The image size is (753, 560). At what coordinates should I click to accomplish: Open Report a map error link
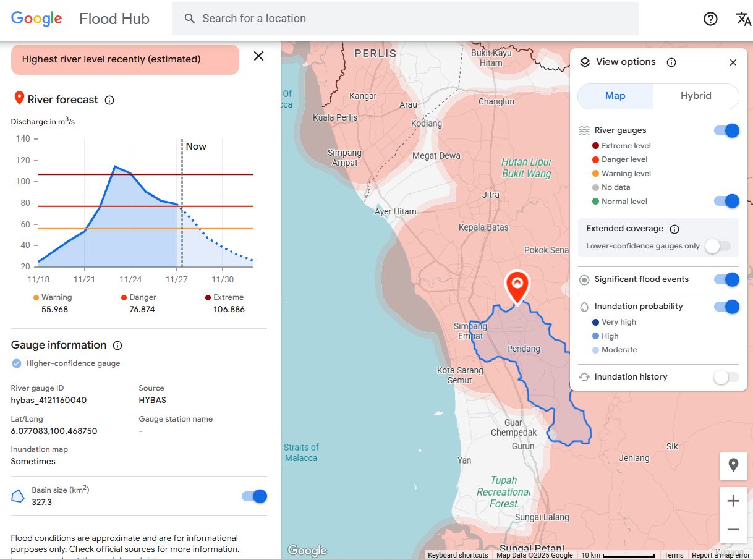click(720, 555)
